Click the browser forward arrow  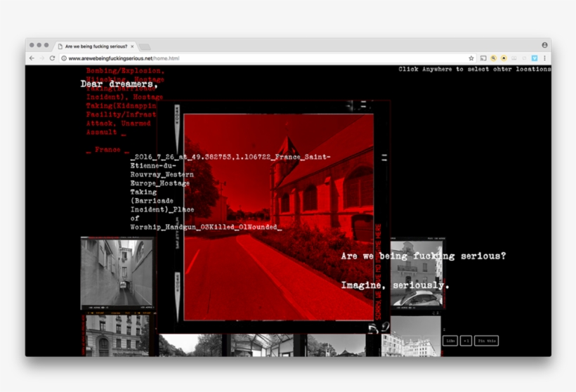[x=41, y=58]
